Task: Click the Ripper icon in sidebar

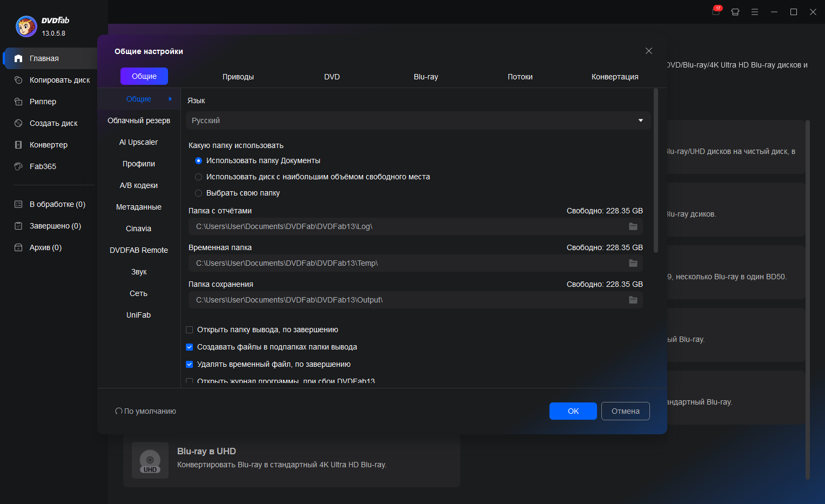Action: tap(18, 102)
